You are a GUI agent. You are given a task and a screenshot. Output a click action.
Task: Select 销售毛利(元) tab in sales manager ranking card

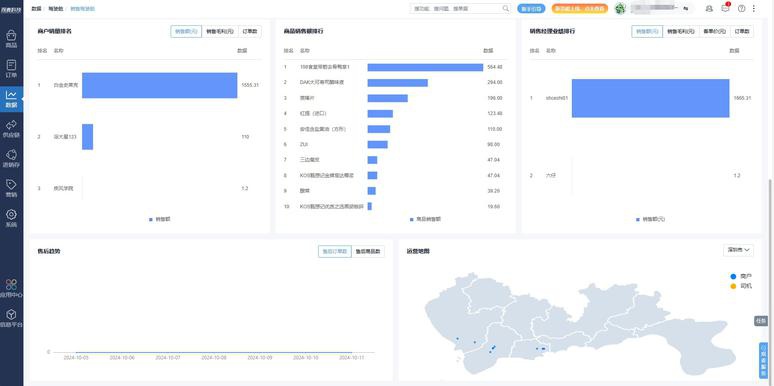(681, 31)
